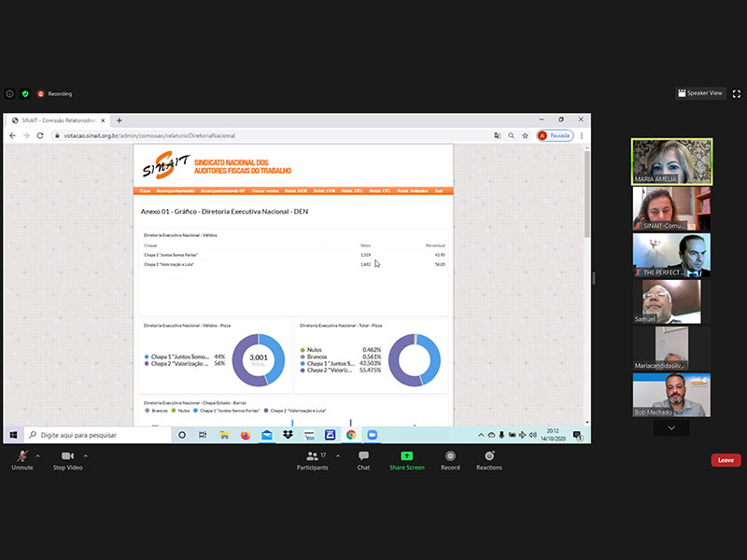Open the Participants panel
The image size is (747, 560).
(x=313, y=459)
